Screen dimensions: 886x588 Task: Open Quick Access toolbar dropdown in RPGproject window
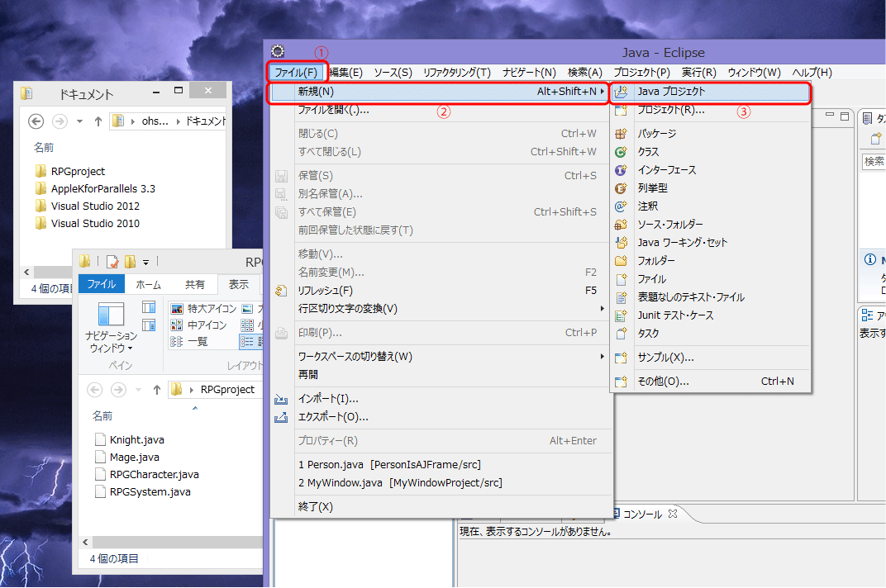145,262
